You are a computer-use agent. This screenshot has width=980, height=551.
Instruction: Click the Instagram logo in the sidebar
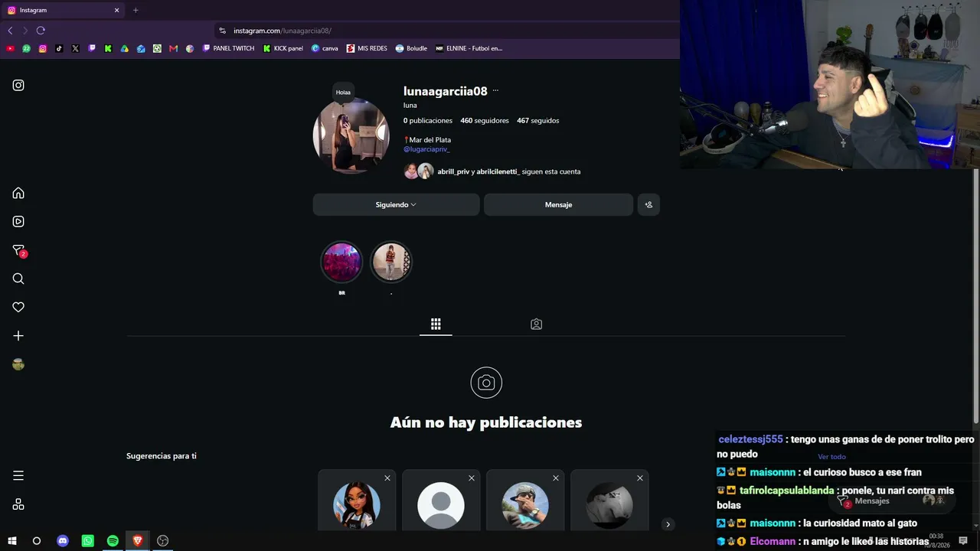point(18,85)
